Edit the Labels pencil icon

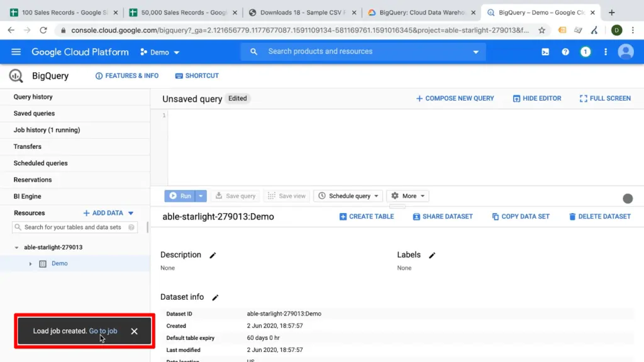pyautogui.click(x=432, y=255)
